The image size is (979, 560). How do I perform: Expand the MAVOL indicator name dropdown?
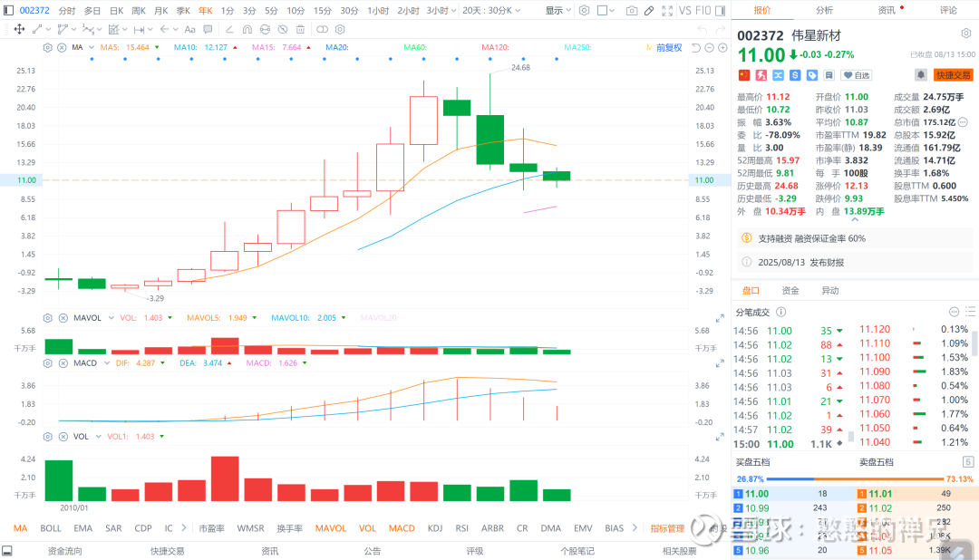tap(111, 318)
